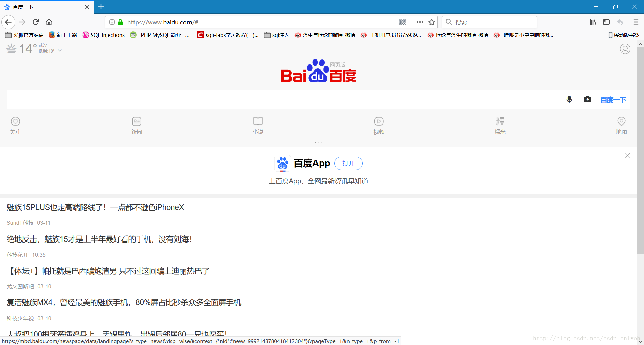Screen dimensions: 644x345
Task: Open a new browser tab
Action: 101,7
